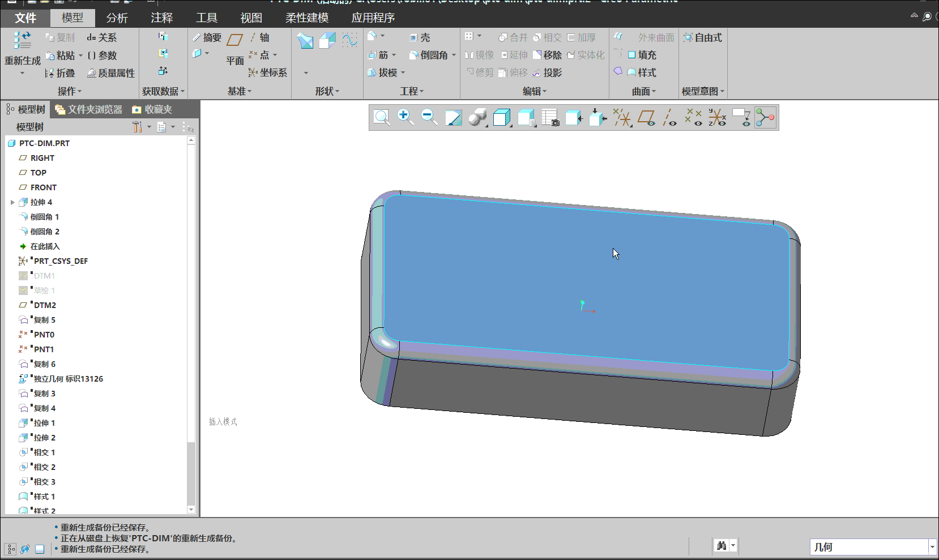Click the Plane datum icon
This screenshot has height=560, width=939.
(x=235, y=40)
